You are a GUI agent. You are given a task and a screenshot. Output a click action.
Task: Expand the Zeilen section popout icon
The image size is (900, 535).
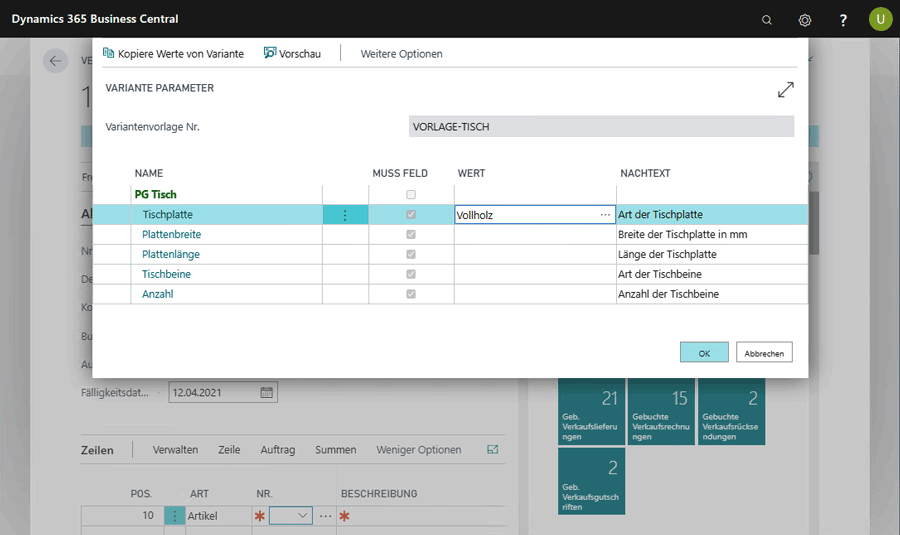(x=492, y=449)
